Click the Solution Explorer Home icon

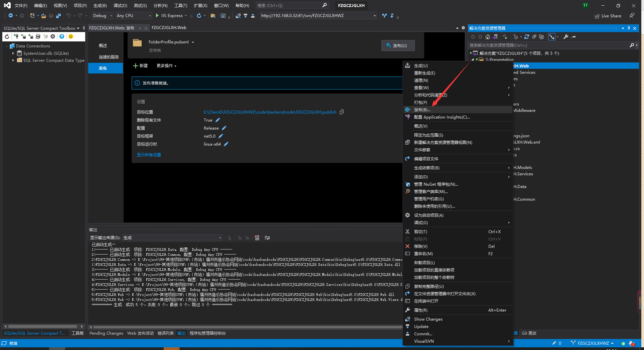[488, 37]
